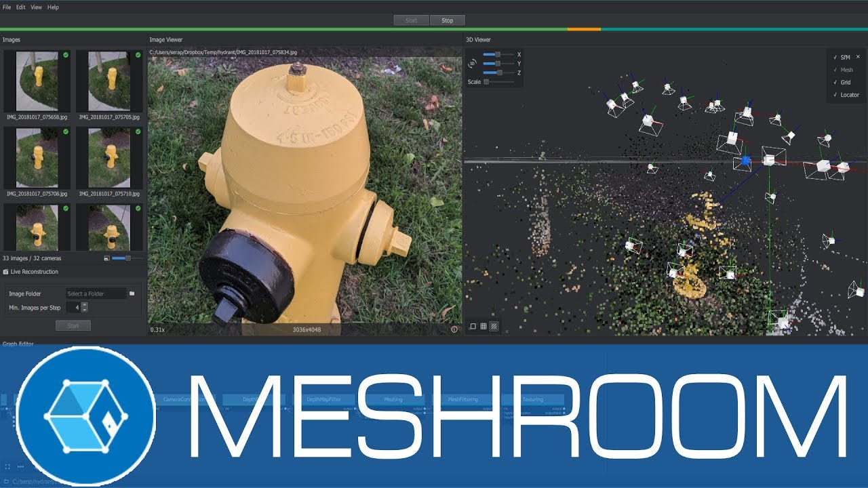Toggle Locator visibility checkbox
Screen dimensions: 868x488
835,95
